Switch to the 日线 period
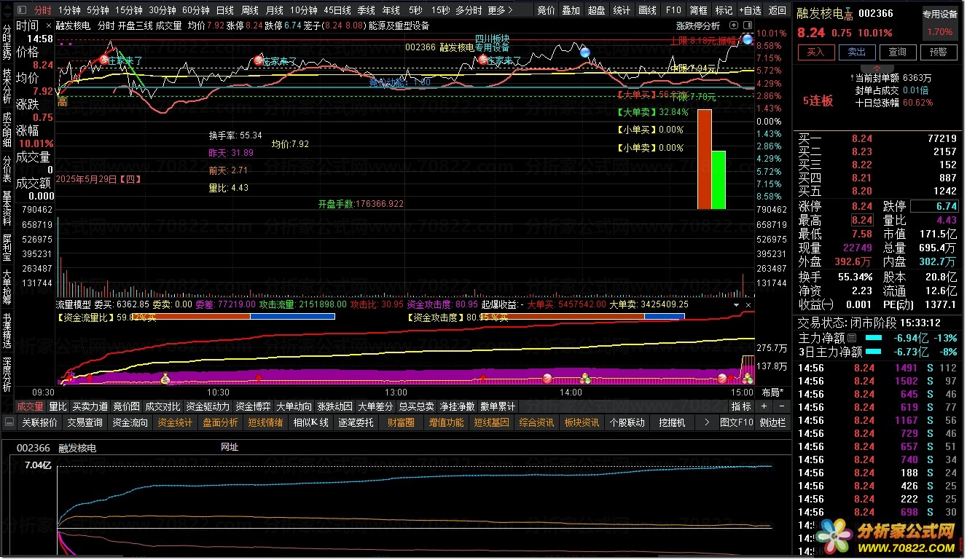This screenshot has height=560, width=967. coord(225,10)
